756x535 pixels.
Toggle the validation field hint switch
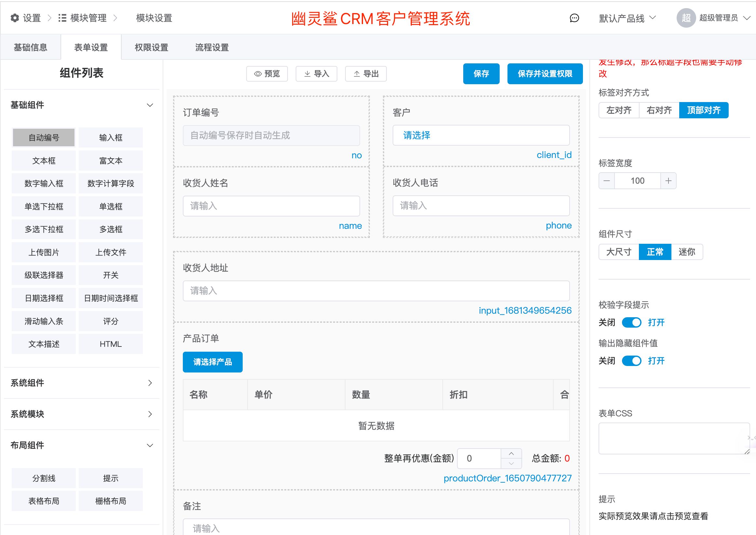pyautogui.click(x=631, y=322)
